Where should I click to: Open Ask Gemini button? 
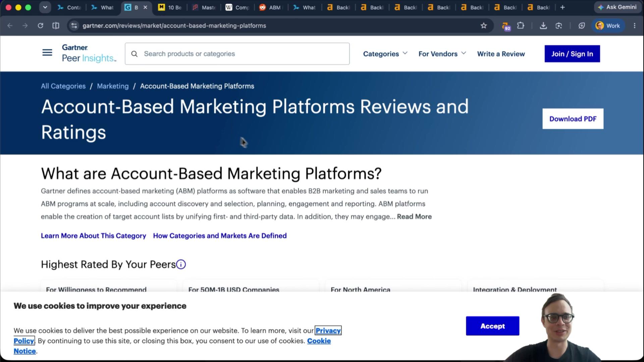coord(618,7)
